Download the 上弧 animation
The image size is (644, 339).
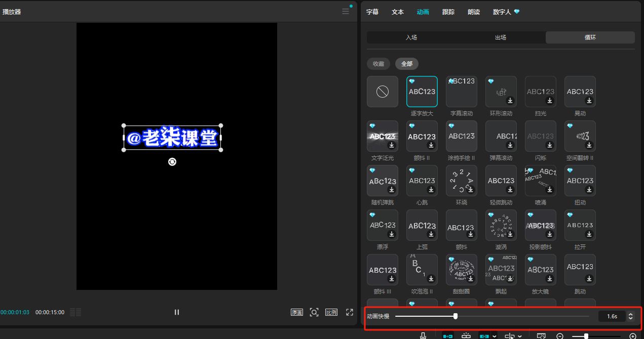pyautogui.click(x=431, y=234)
